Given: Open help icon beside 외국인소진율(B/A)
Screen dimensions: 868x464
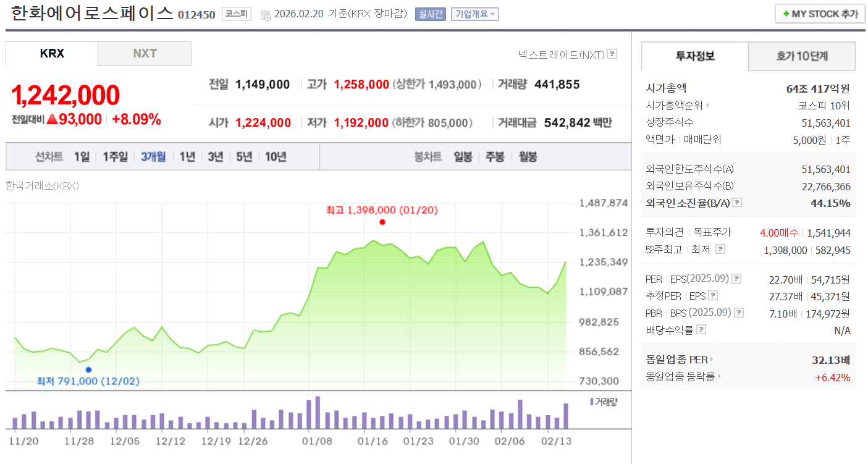Looking at the screenshot, I should coord(737,203).
